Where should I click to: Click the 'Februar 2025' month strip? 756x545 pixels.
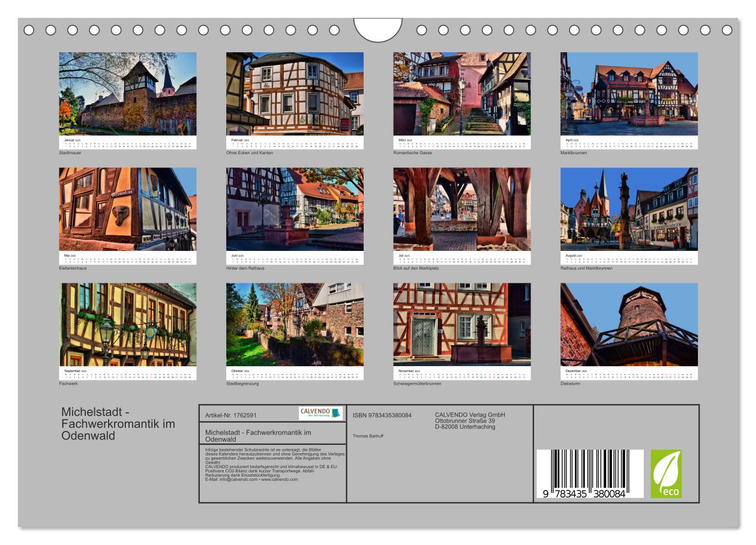(x=295, y=143)
